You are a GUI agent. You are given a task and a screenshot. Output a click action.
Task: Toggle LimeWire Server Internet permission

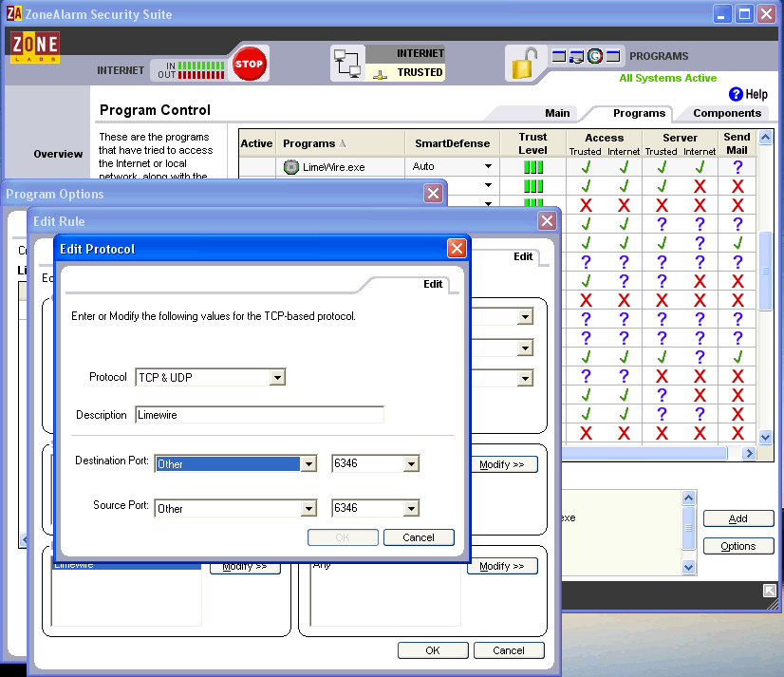tap(700, 167)
